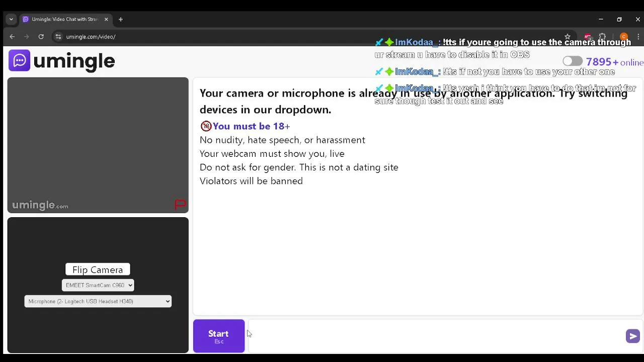
Task: Click the umingle wordmark text
Action: click(x=74, y=61)
